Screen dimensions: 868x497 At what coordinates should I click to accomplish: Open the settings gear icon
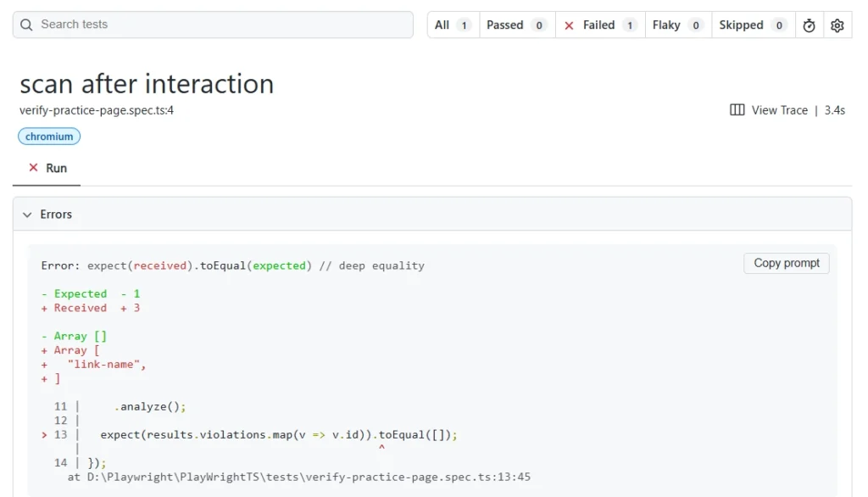point(837,25)
